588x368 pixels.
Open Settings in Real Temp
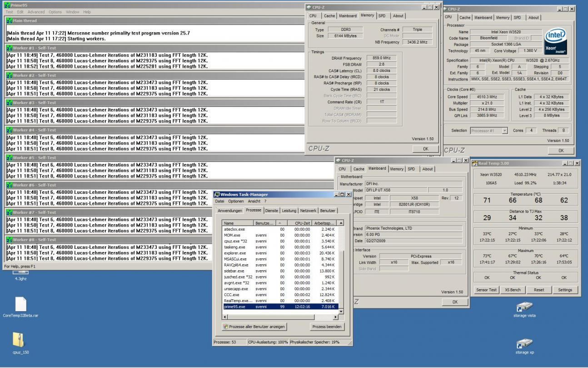pos(565,290)
